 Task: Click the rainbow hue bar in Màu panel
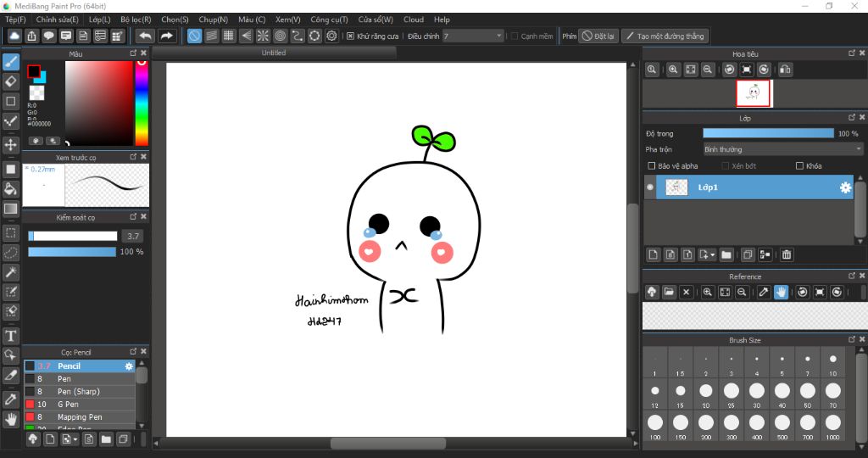(x=141, y=103)
